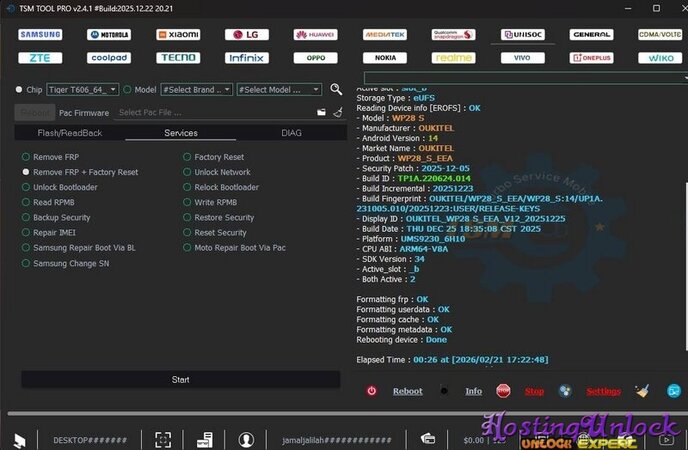688x450 pixels.
Task: Switch to the Flash/ReadBack tab
Action: tap(70, 133)
